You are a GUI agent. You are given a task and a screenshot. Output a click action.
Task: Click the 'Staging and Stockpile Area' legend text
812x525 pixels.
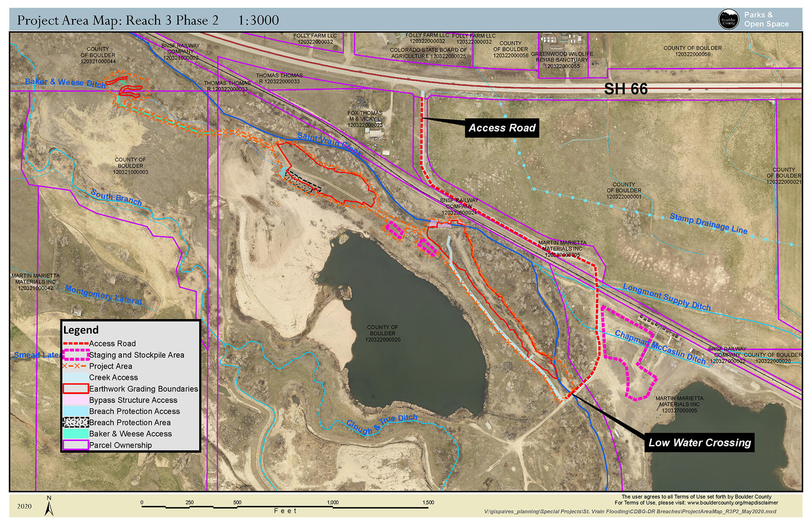[x=137, y=355]
